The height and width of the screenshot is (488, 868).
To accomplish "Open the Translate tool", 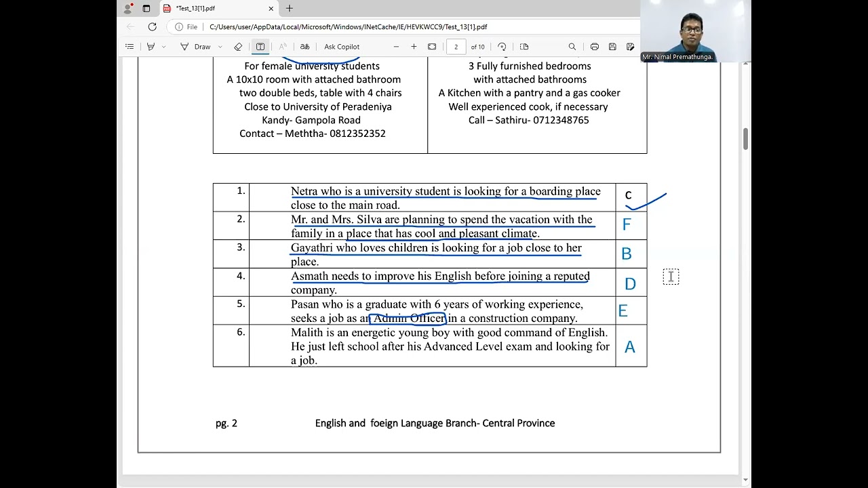I will (305, 47).
